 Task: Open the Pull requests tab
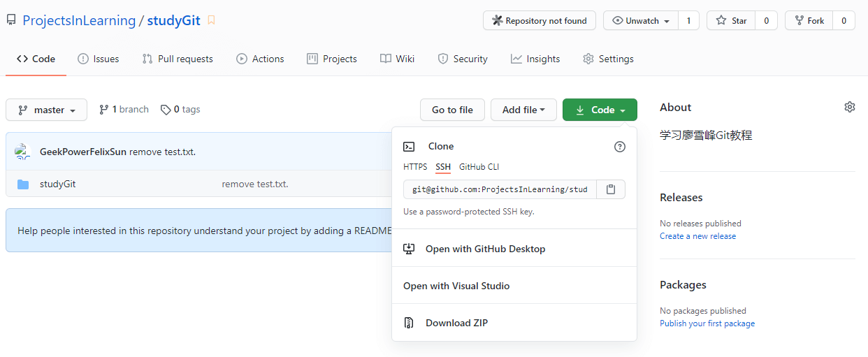[x=178, y=59]
